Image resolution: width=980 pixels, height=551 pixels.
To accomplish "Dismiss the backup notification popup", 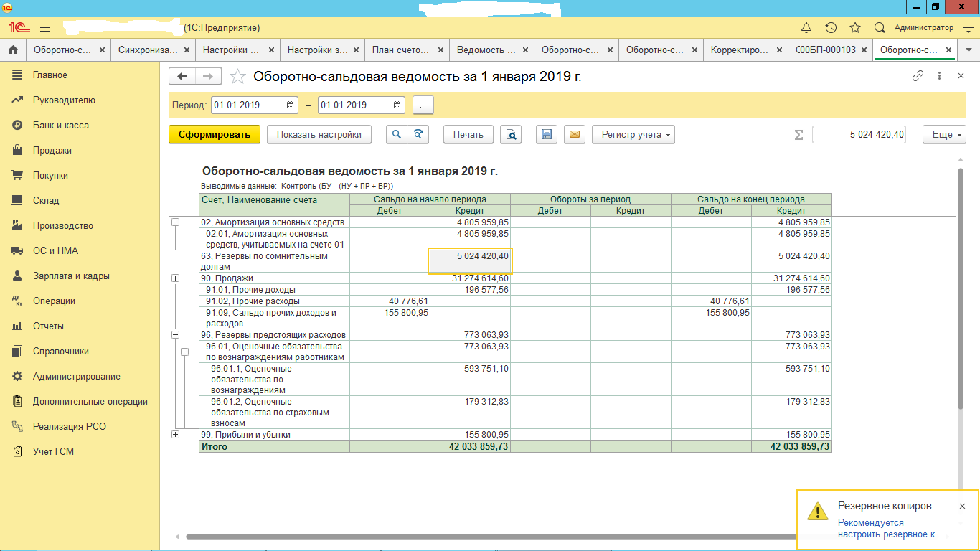I will [x=962, y=506].
